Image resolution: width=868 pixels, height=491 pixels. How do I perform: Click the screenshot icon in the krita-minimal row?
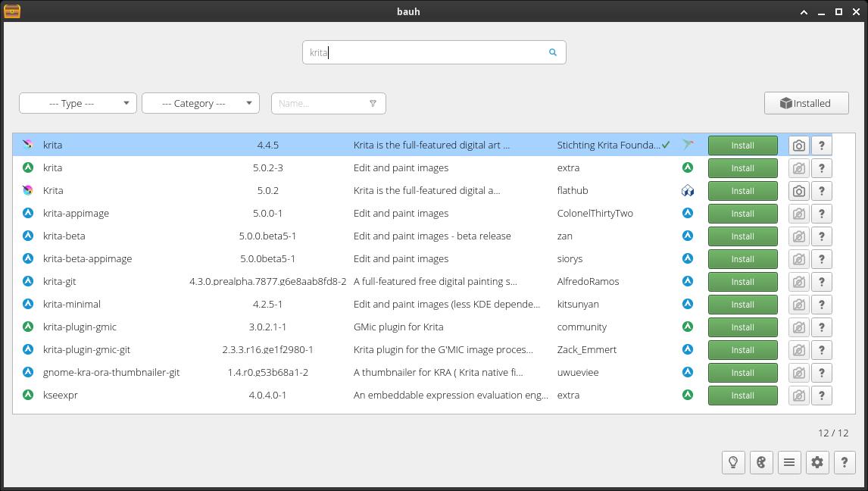click(x=799, y=305)
